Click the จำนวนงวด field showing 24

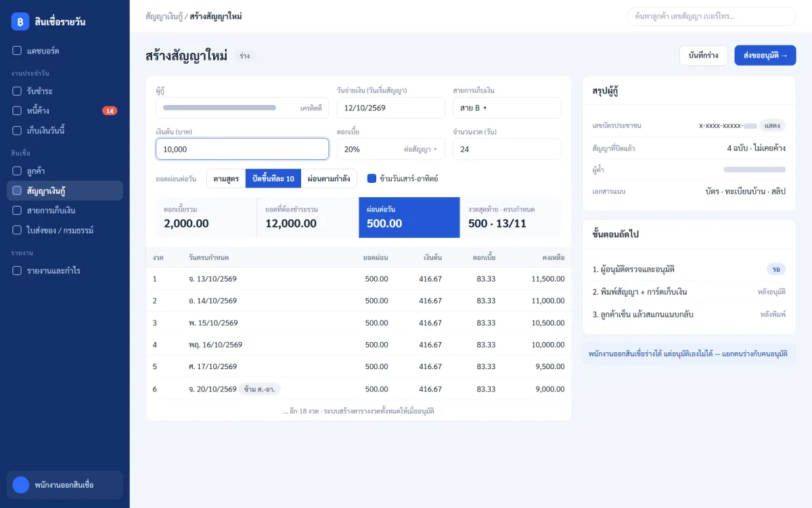click(x=507, y=149)
